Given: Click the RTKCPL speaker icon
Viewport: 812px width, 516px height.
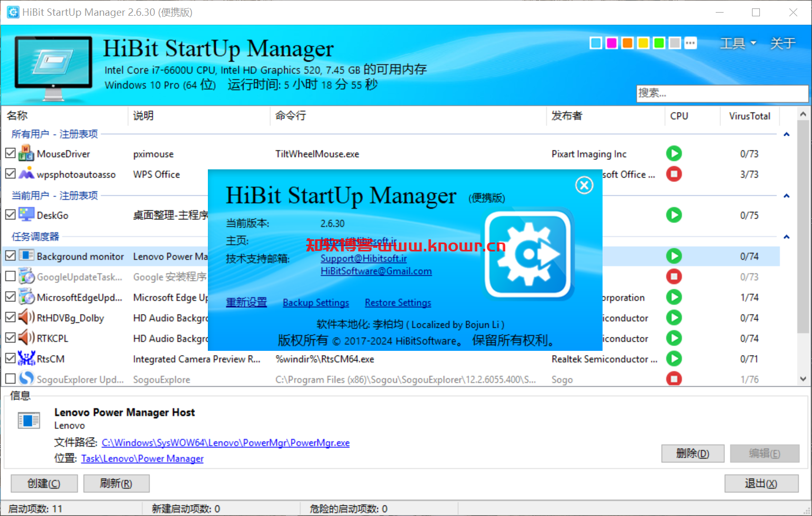Looking at the screenshot, I should (26, 338).
